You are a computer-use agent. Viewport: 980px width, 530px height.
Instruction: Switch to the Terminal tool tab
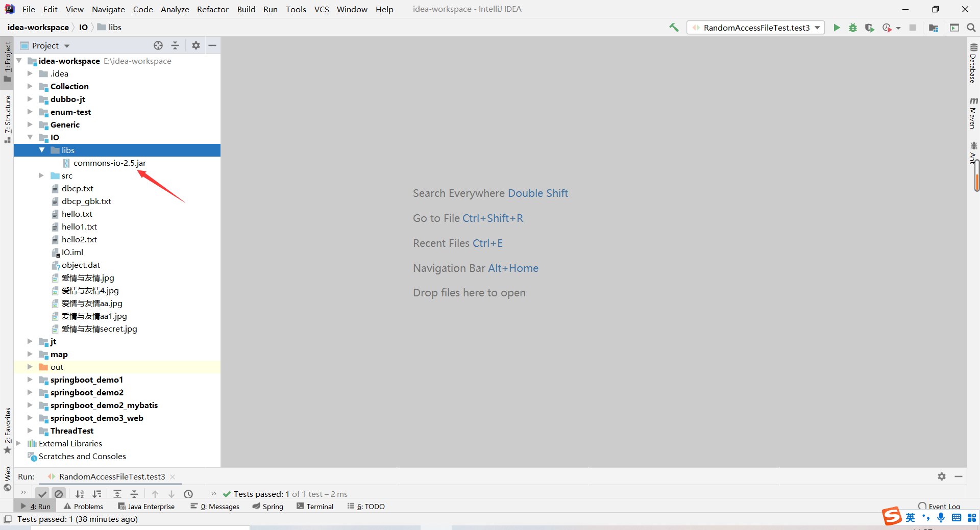coord(315,507)
